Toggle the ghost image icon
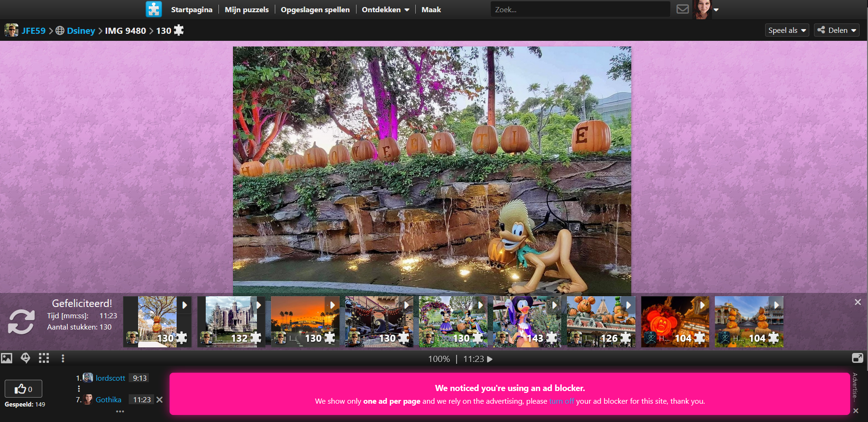 tap(25, 359)
